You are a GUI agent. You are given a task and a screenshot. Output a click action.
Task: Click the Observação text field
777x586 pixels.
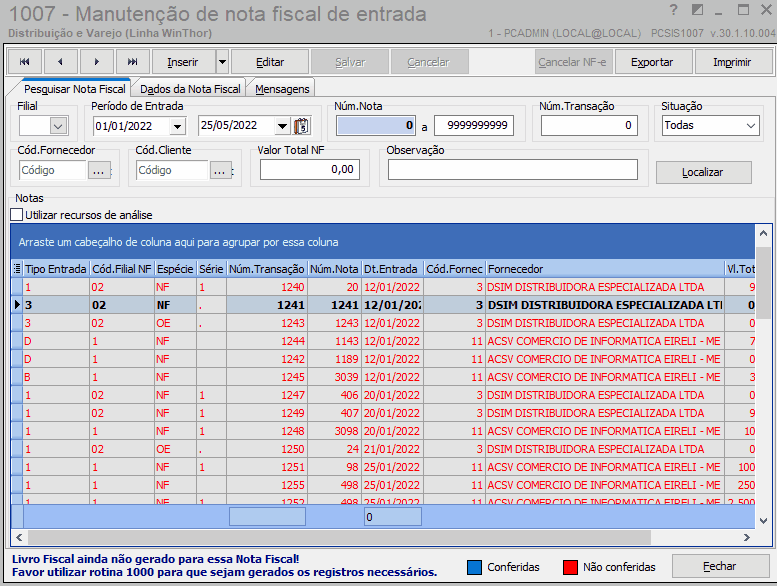coord(513,170)
